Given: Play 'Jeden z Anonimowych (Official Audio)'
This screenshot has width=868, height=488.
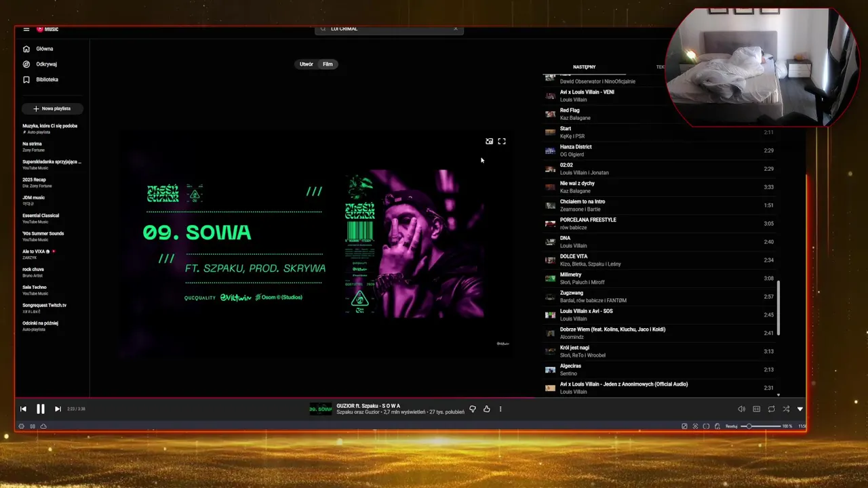Looking at the screenshot, I should [660, 388].
